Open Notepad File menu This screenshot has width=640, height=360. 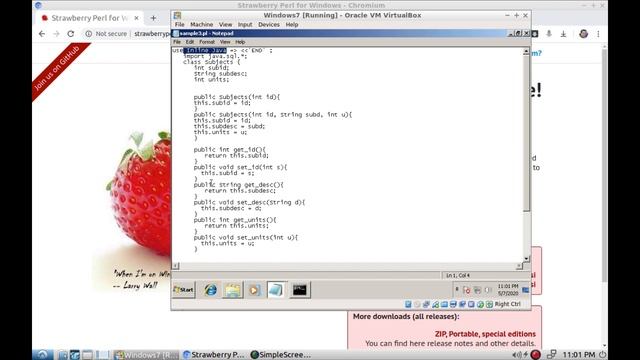point(177,42)
